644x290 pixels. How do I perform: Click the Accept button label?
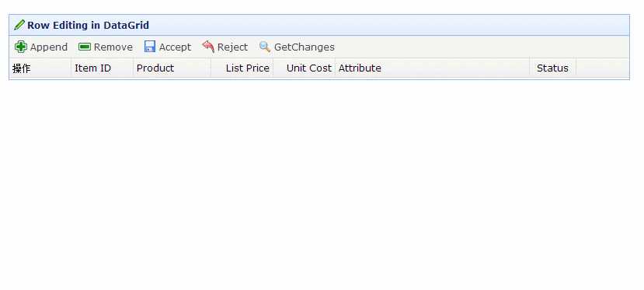click(175, 47)
